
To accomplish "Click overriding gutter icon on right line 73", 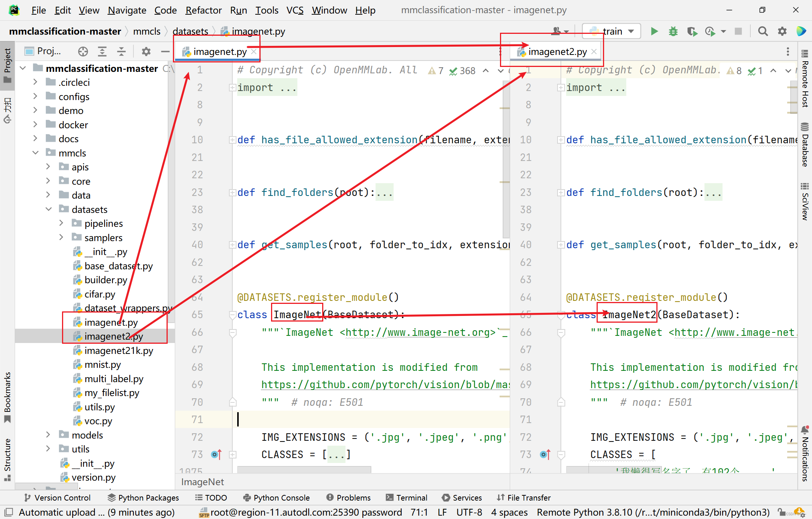I will pos(545,455).
